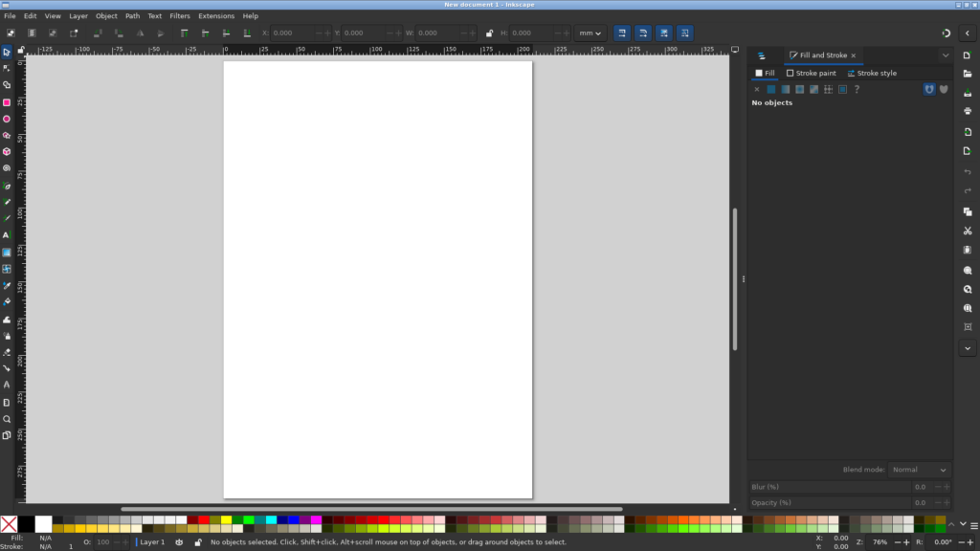Expand the dock panel chevron menu
Screen dimensions: 980x551
point(946,55)
